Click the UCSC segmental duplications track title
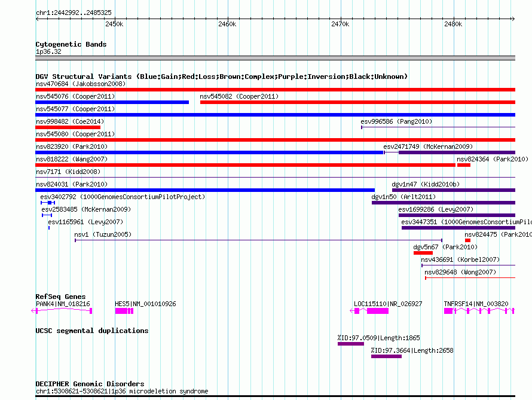 click(92, 331)
